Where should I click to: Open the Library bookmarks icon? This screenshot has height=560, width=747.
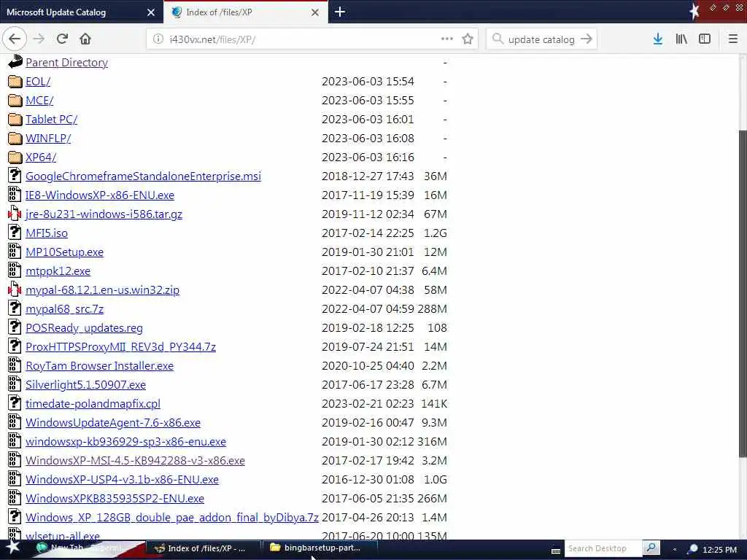[681, 39]
